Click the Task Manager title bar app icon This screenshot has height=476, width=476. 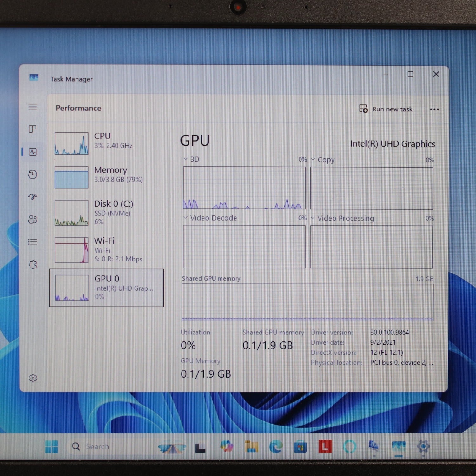pos(34,77)
